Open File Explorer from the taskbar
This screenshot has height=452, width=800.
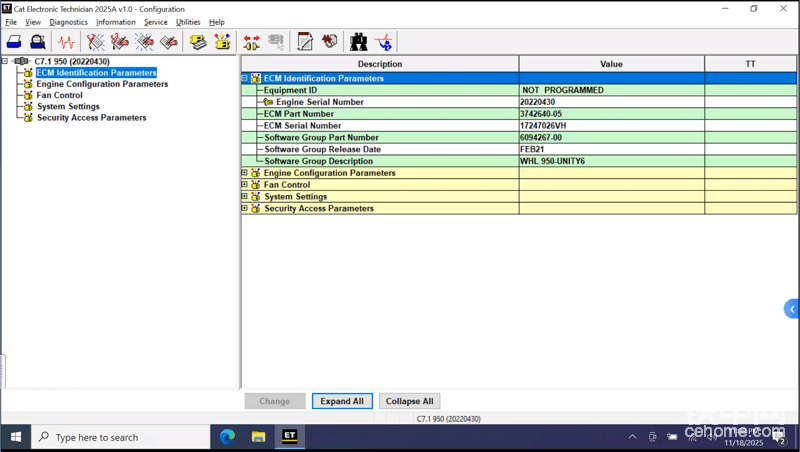click(258, 437)
